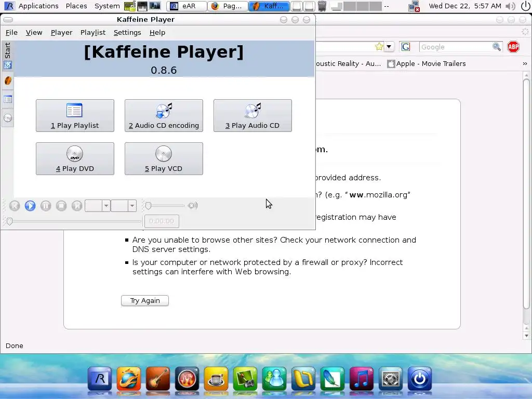The width and height of the screenshot is (532, 399).
Task: Open the disc sidebar tab icon
Action: (x=8, y=118)
